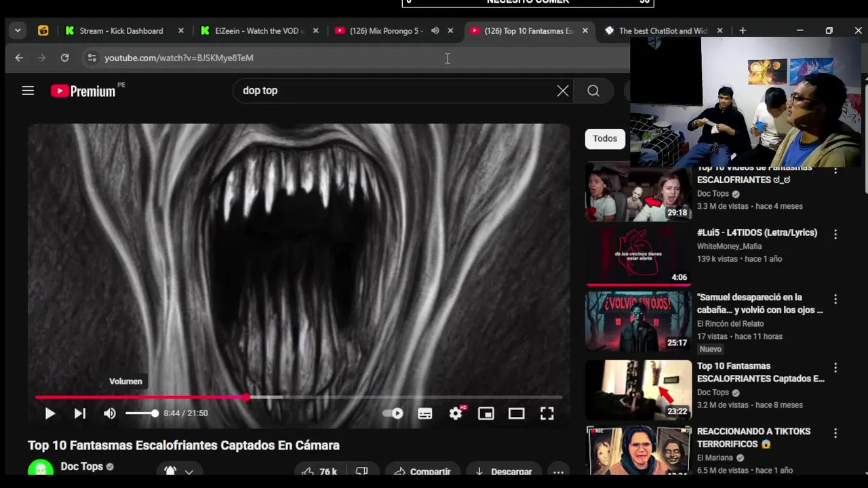
Task: Open options menu for Samuel desapareció video
Action: click(x=835, y=299)
